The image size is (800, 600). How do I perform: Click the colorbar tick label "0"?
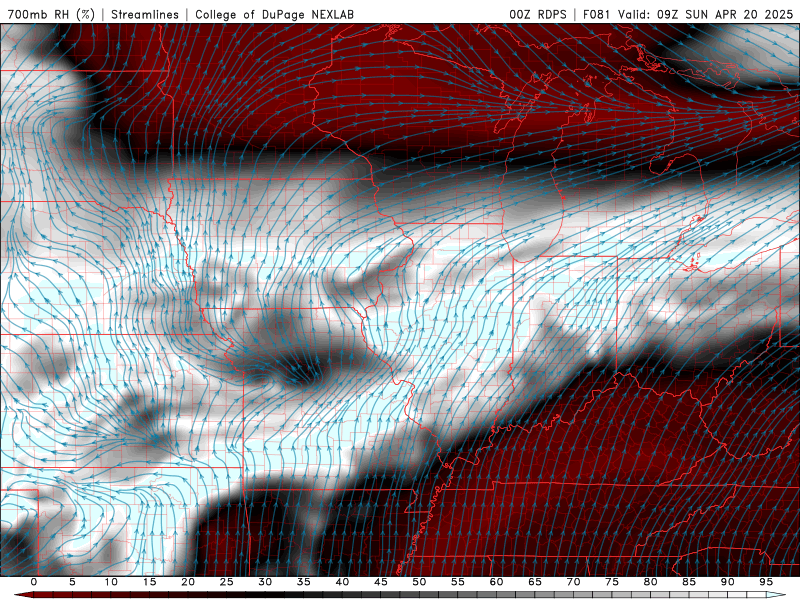[x=34, y=582]
